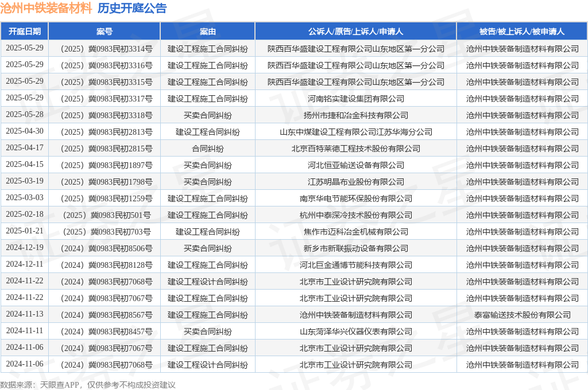Click the 数据来源：天眼查APP footer note
588x390 pixels.
(x=88, y=385)
